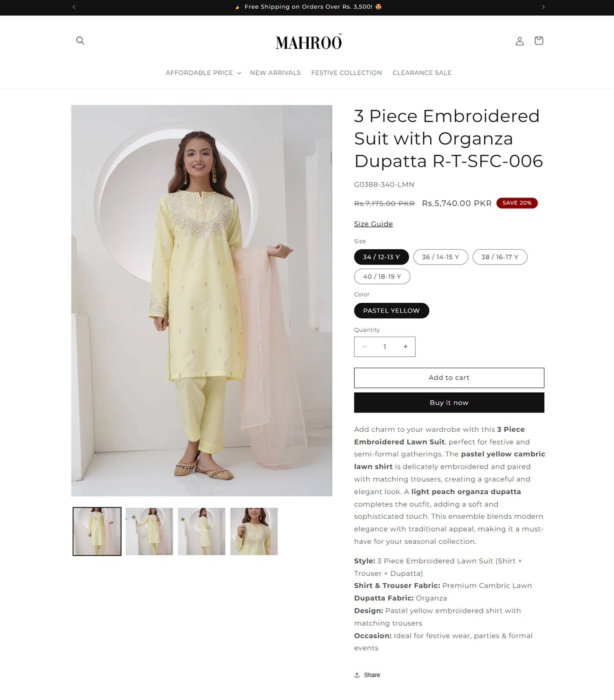614x700 pixels.
Task: Select the Pastel Yellow color option
Action: [392, 311]
